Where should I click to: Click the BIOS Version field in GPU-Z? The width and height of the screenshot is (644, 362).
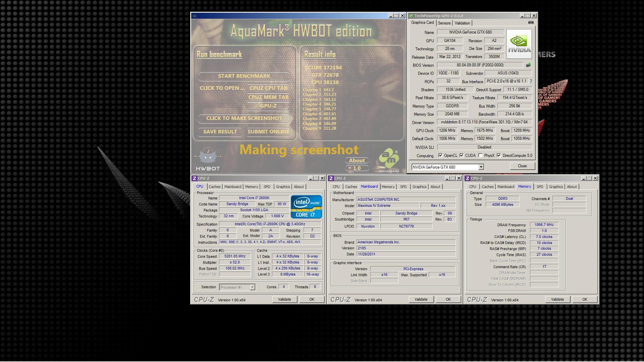pyautogui.click(x=480, y=65)
